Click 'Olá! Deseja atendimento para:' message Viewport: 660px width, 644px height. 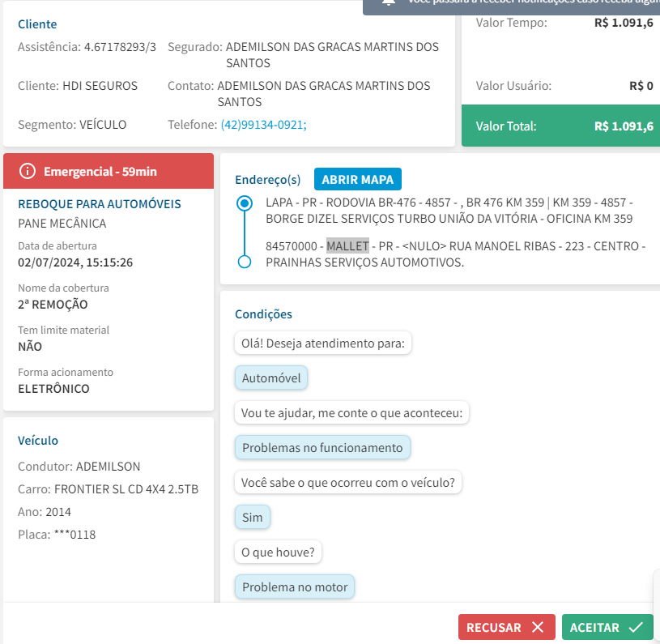tap(323, 343)
